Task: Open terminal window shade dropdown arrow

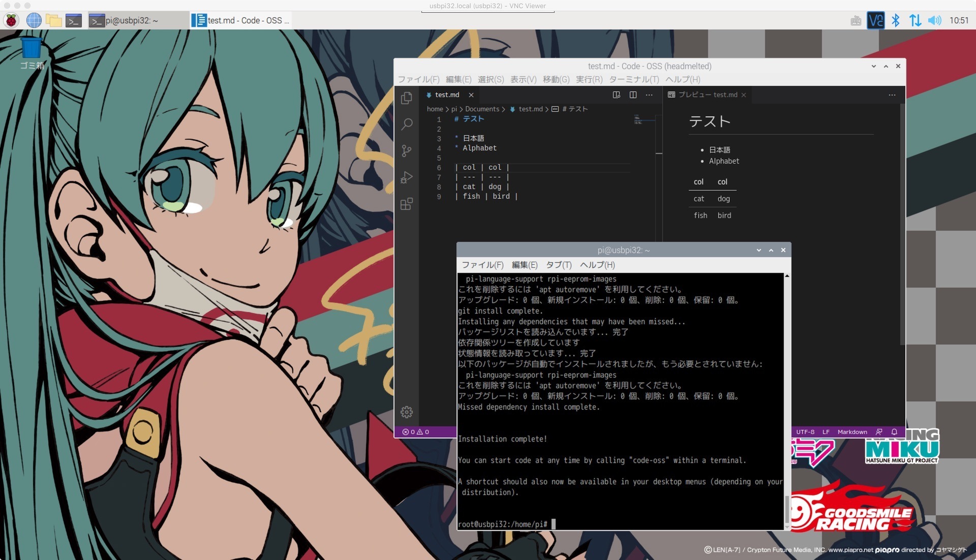Action: tap(759, 250)
